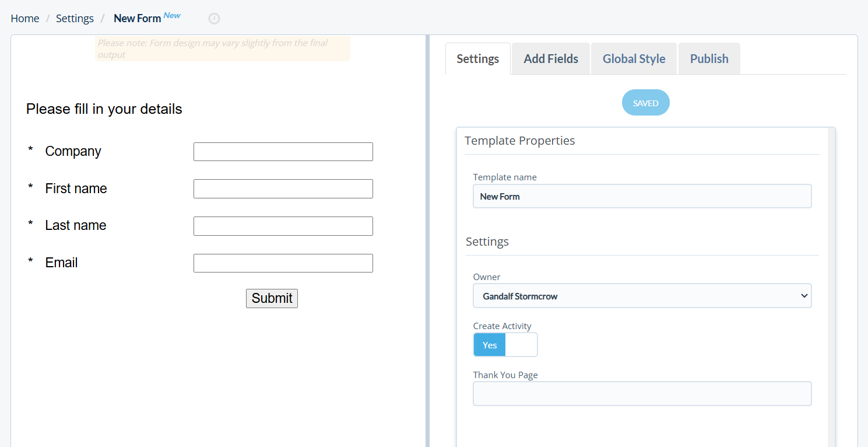Switch to the Settings tab

coord(478,58)
